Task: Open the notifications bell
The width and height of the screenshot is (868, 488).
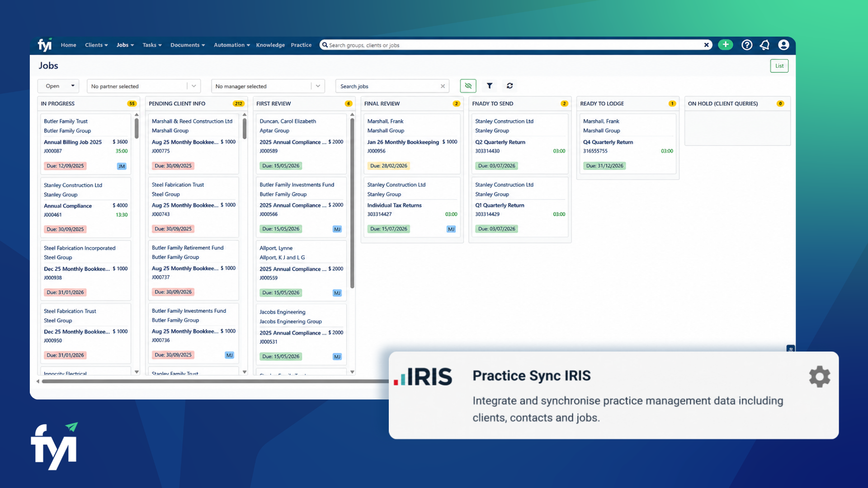Action: (x=765, y=45)
